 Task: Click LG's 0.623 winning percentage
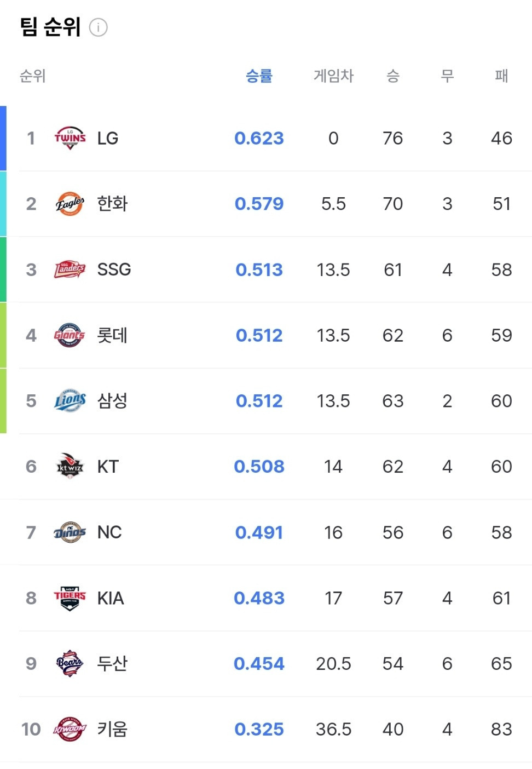[259, 138]
